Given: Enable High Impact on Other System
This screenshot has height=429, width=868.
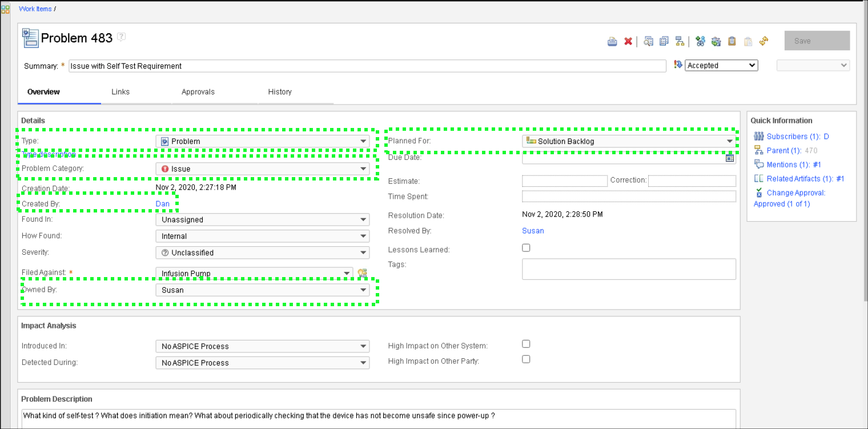Looking at the screenshot, I should 526,344.
